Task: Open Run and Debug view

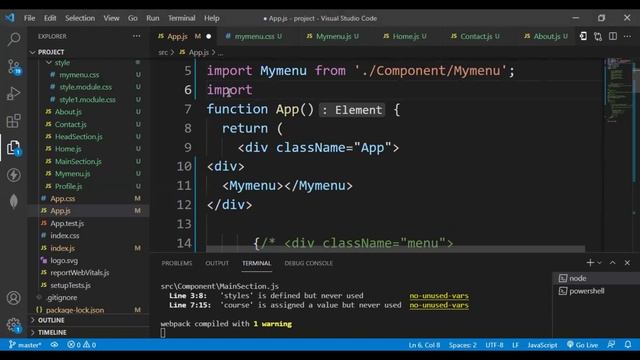Action: click(13, 94)
